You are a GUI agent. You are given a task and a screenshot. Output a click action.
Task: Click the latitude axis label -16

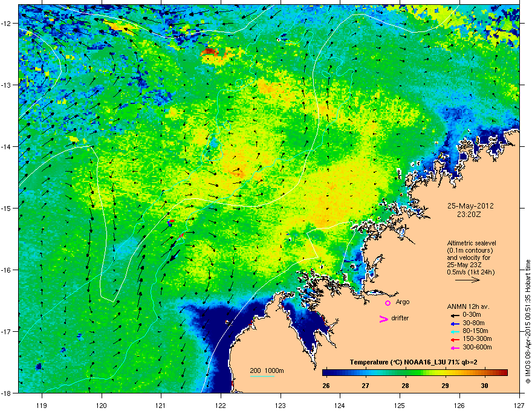7,270
